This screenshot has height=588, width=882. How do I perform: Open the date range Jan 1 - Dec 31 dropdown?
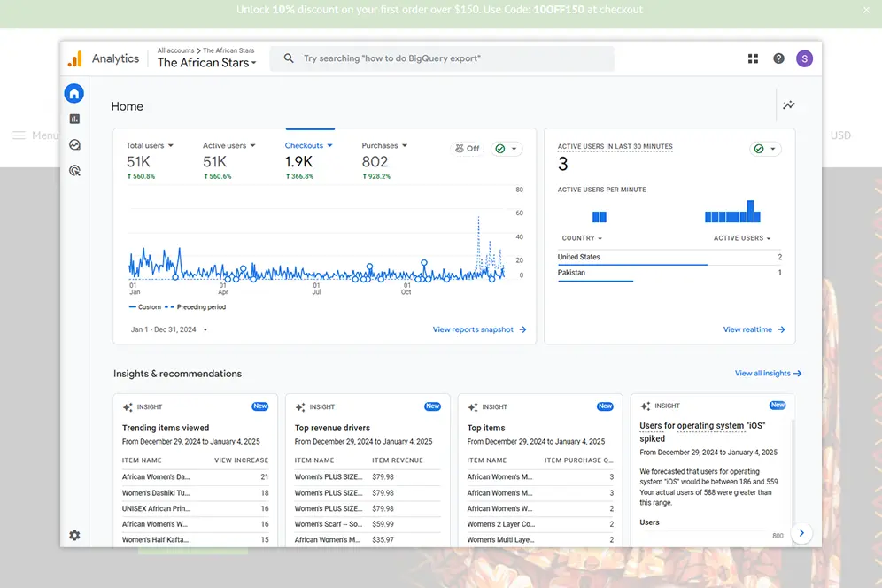(169, 329)
